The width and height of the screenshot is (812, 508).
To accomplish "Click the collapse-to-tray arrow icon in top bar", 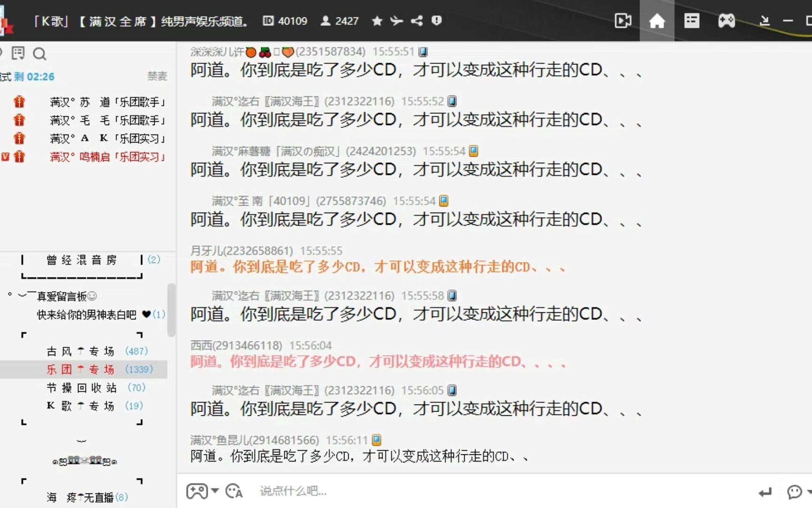I will pos(765,21).
